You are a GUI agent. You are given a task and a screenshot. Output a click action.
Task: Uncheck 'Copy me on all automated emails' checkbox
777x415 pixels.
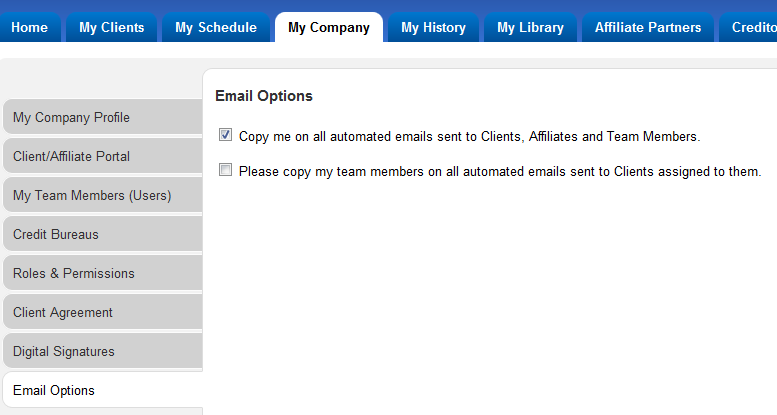pyautogui.click(x=225, y=135)
